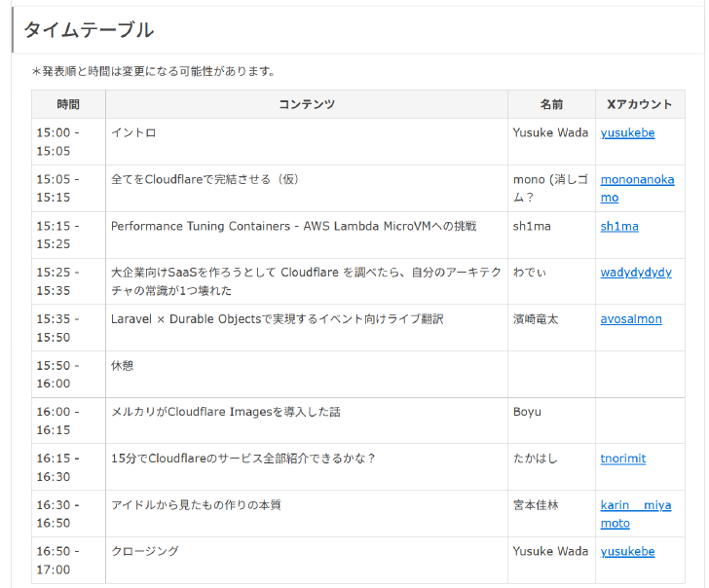Click アイドルから見たもの作りの本質 talk title
This screenshot has width=709, height=588.
196,505
